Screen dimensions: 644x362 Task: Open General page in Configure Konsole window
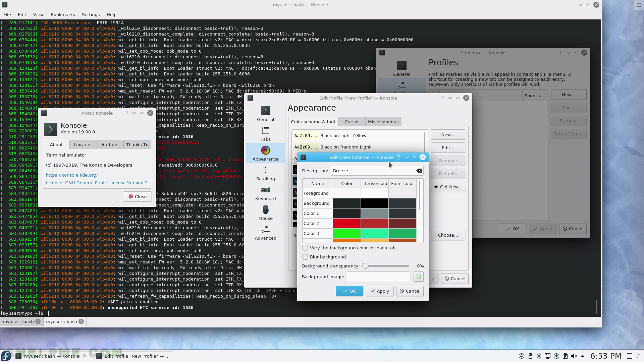point(401,68)
